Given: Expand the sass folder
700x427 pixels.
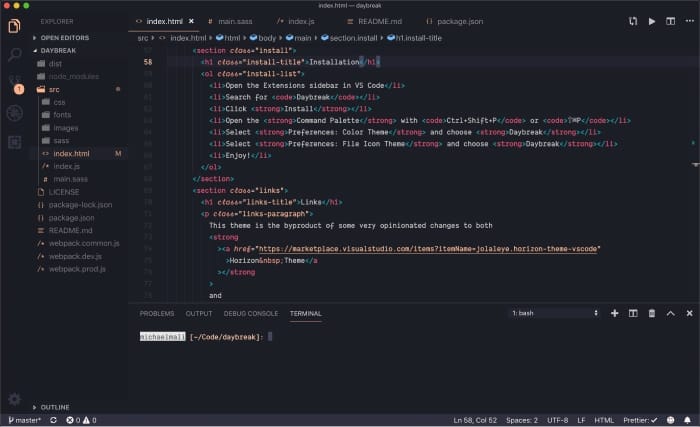Looking at the screenshot, I should tap(61, 140).
